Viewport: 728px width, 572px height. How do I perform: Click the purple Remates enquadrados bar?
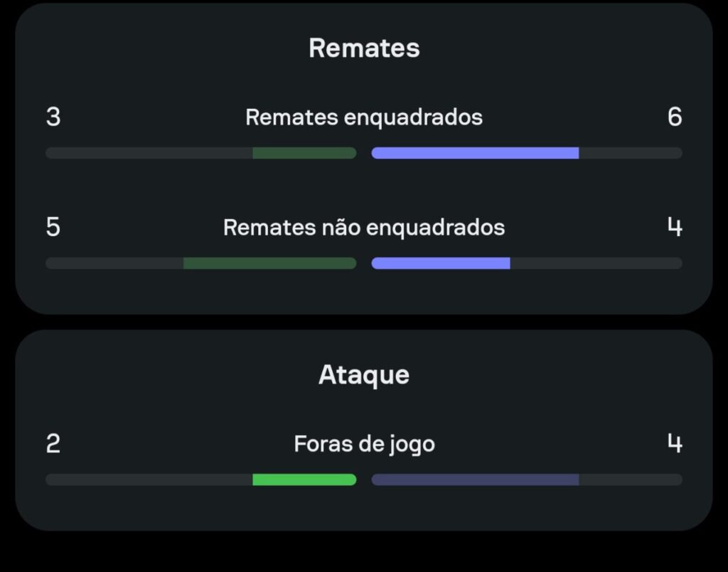[475, 153]
